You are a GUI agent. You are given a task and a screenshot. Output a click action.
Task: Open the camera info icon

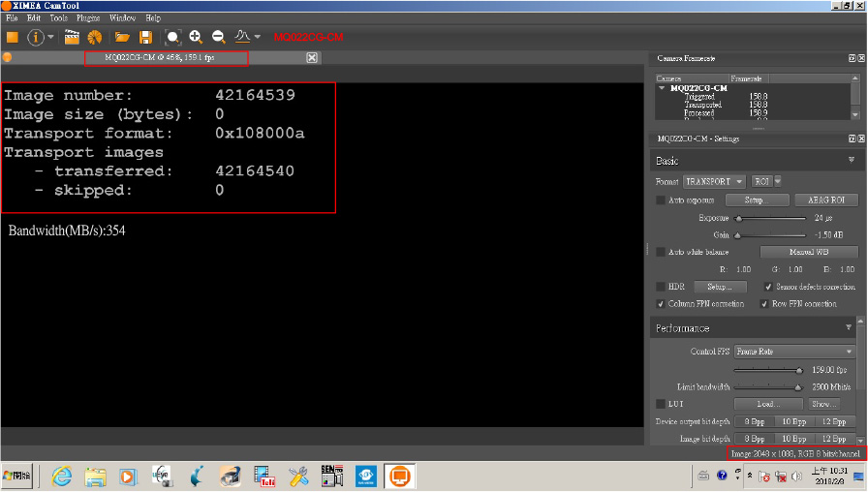click(x=36, y=37)
